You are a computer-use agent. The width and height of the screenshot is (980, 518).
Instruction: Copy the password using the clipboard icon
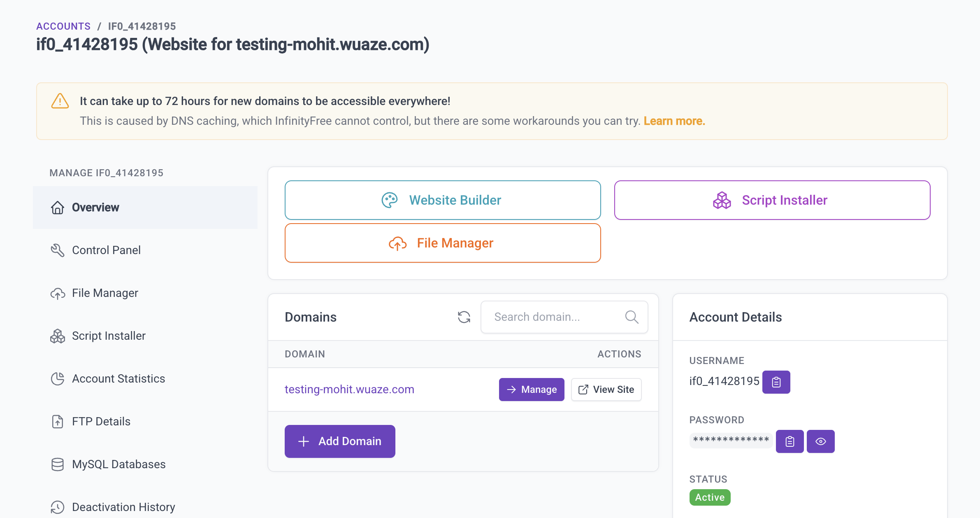(x=789, y=441)
